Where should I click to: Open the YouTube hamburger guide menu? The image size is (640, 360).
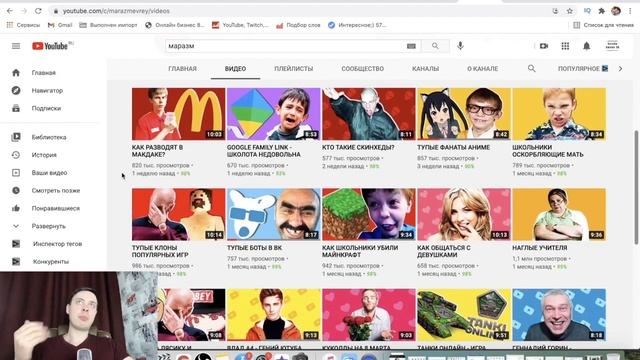click(x=16, y=46)
